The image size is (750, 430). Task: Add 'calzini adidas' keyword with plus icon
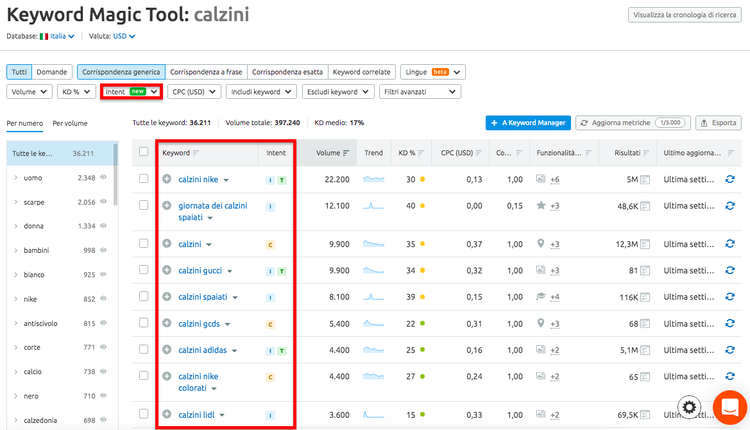click(x=166, y=350)
